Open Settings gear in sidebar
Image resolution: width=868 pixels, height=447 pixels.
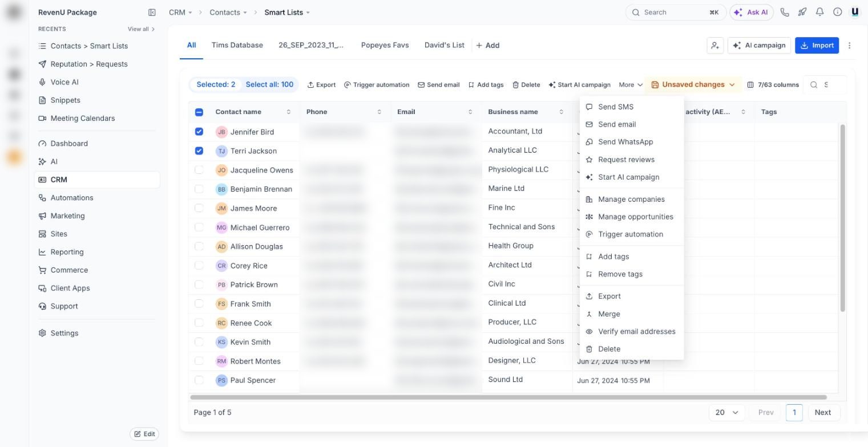(42, 333)
